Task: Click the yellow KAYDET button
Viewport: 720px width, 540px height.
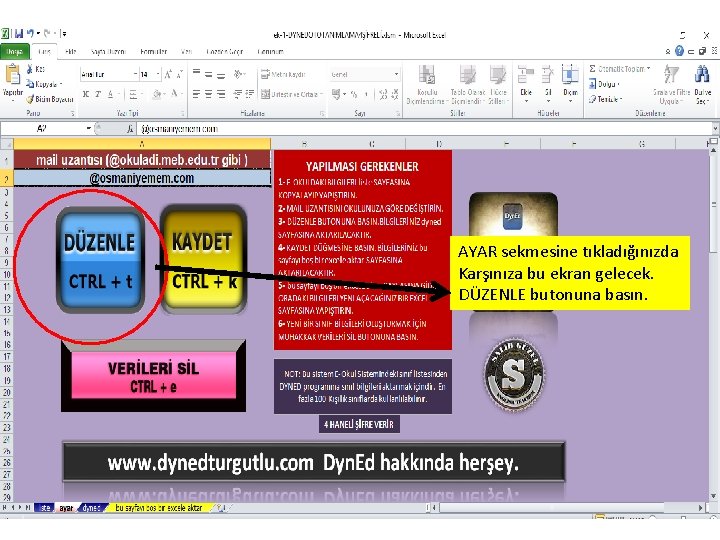Action: (203, 259)
